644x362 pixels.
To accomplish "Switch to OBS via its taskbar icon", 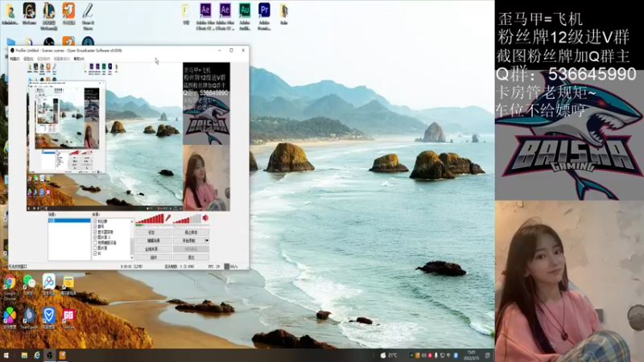I will click(x=50, y=355).
